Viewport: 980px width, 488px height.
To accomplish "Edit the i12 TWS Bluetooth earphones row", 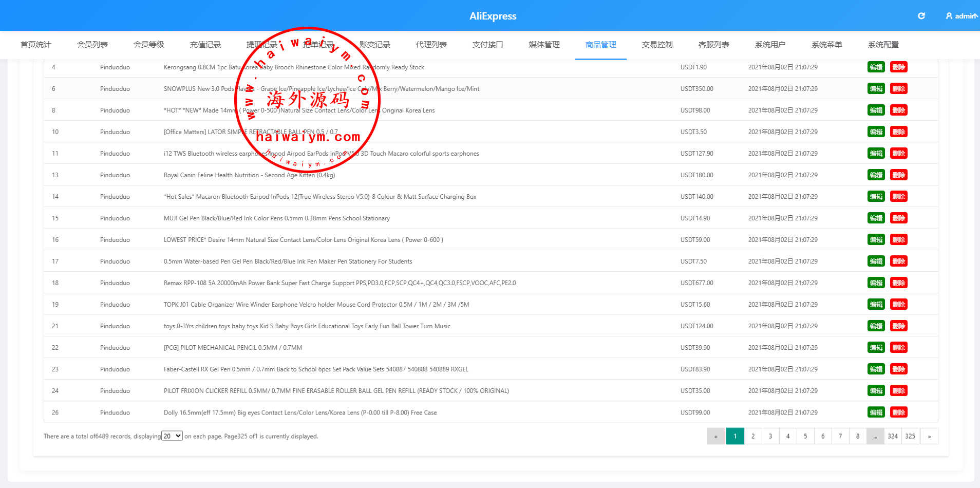I will (x=876, y=154).
